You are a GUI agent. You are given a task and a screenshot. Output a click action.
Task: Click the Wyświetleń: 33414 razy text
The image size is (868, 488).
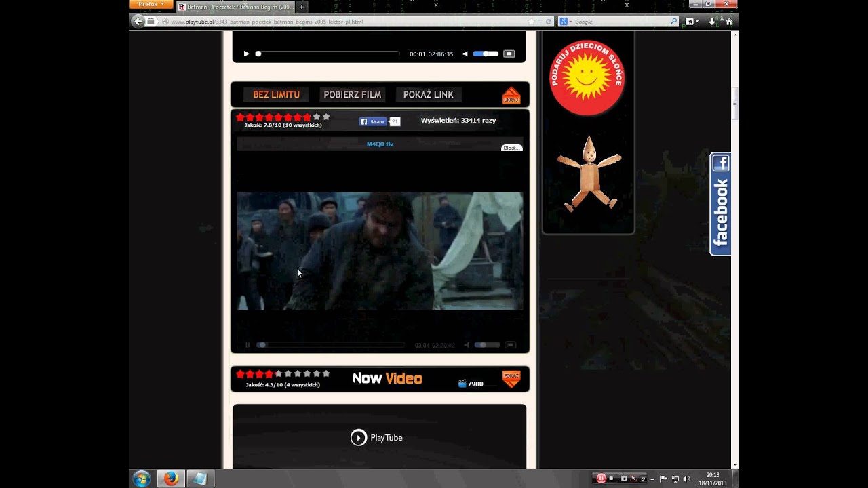click(x=458, y=120)
